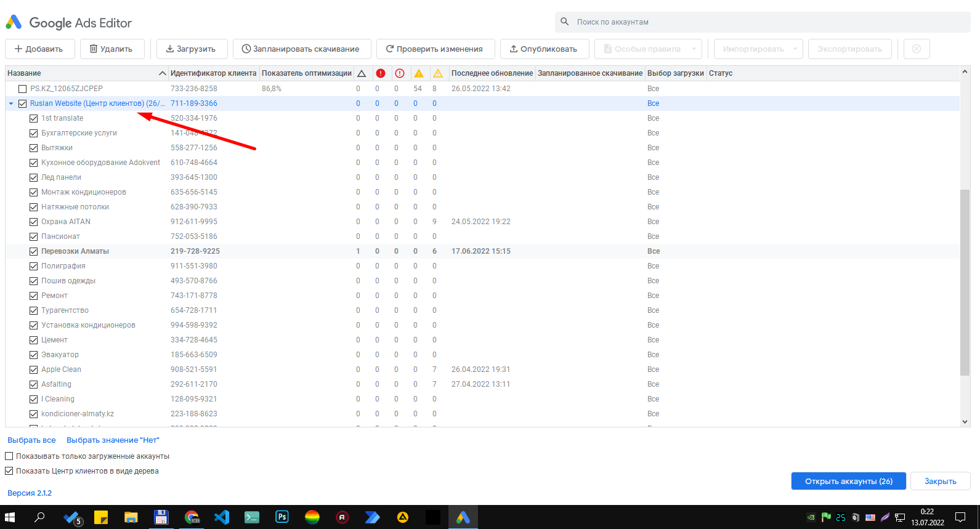Open the Windows notification center

960,517
